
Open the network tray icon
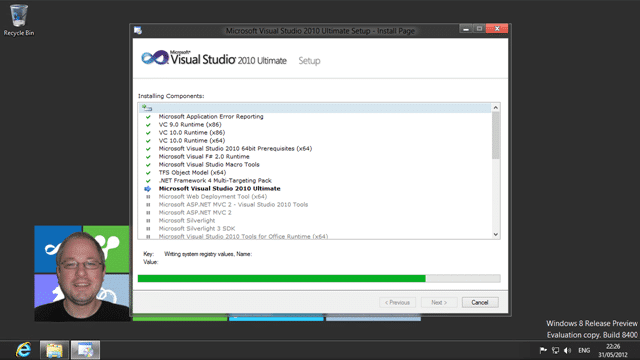tap(555, 350)
